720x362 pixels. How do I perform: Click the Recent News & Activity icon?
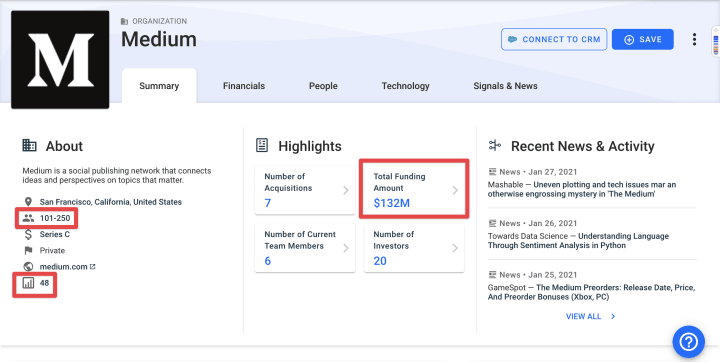pos(495,146)
